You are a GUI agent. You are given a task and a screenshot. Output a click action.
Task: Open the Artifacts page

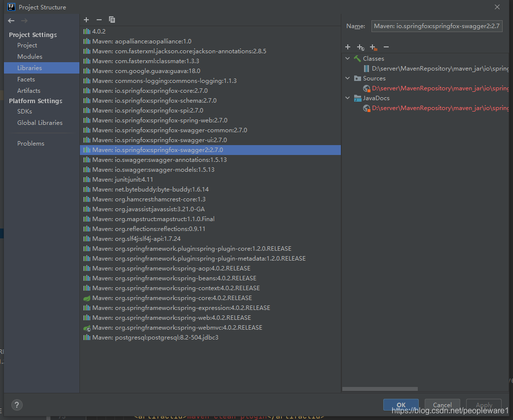click(x=29, y=91)
